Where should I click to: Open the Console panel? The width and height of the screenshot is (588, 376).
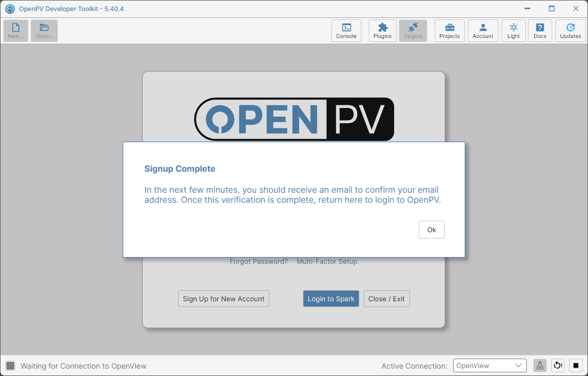coord(346,31)
